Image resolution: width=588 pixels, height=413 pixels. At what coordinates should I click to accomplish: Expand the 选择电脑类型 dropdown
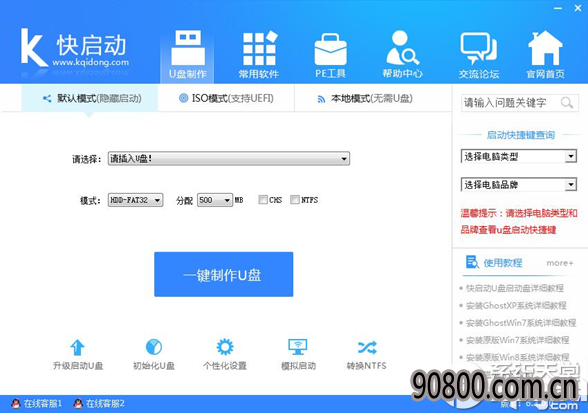click(518, 156)
